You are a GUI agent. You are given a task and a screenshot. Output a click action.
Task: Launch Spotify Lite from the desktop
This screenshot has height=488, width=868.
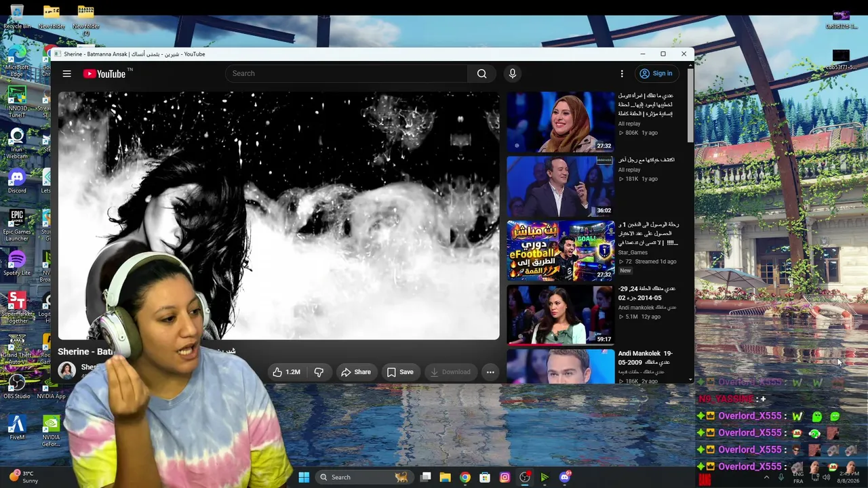17,264
